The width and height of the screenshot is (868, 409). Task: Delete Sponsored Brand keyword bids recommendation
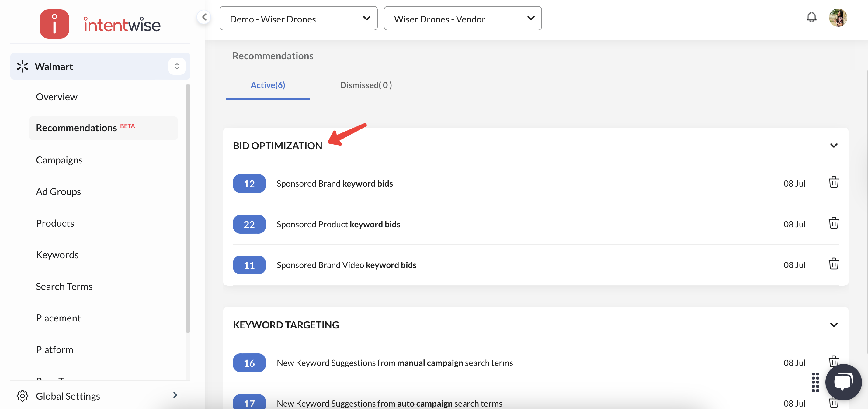[834, 182]
